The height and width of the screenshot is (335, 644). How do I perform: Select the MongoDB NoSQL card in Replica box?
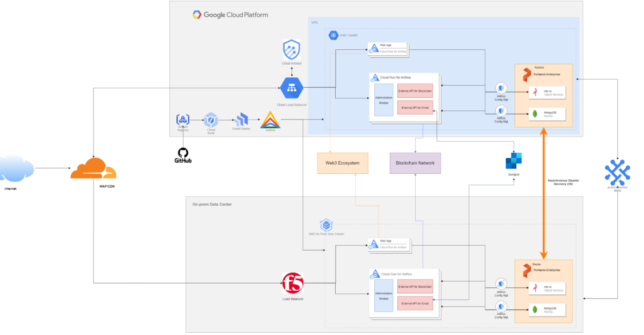(x=547, y=114)
